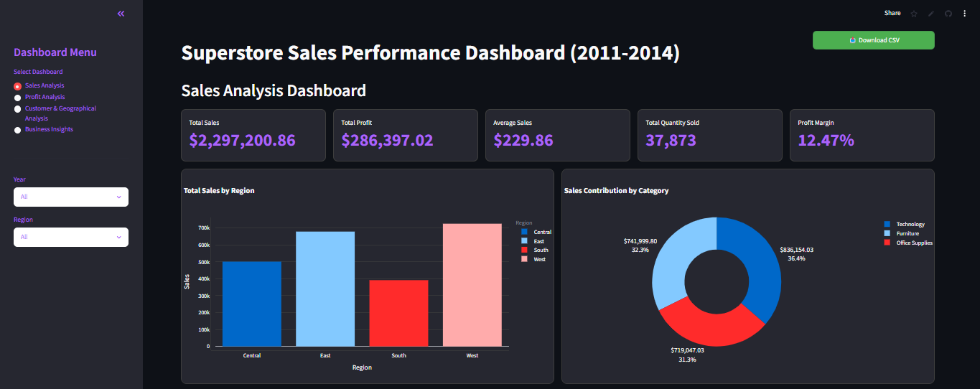Open the Year dropdown
This screenshot has height=389, width=980.
click(71, 197)
